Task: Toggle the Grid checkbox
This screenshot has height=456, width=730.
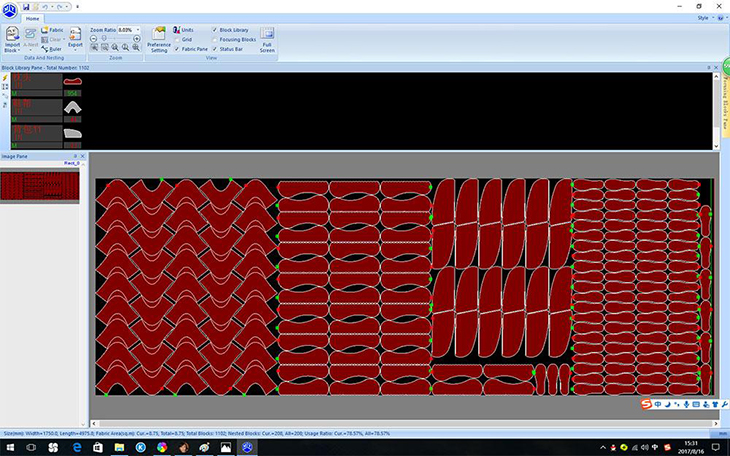Action: 176,40
